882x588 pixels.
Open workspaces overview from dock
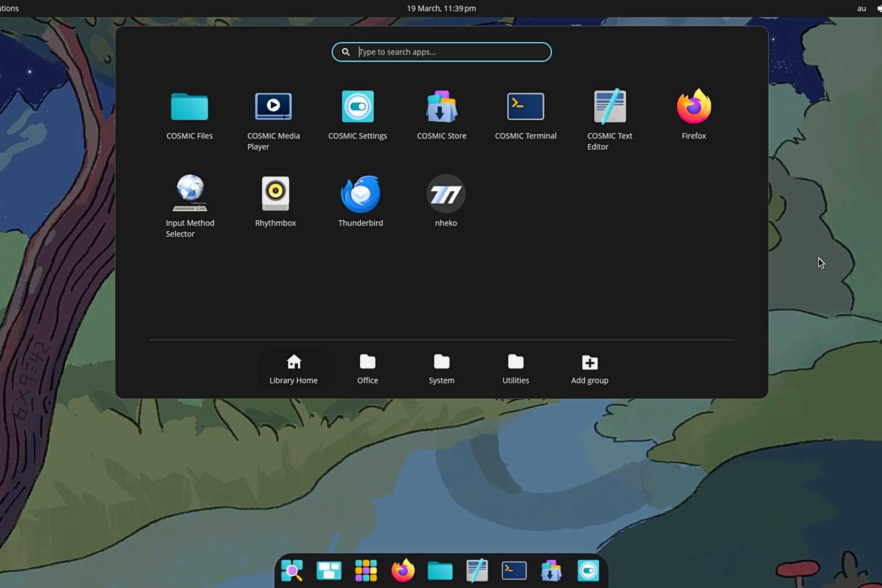(329, 571)
